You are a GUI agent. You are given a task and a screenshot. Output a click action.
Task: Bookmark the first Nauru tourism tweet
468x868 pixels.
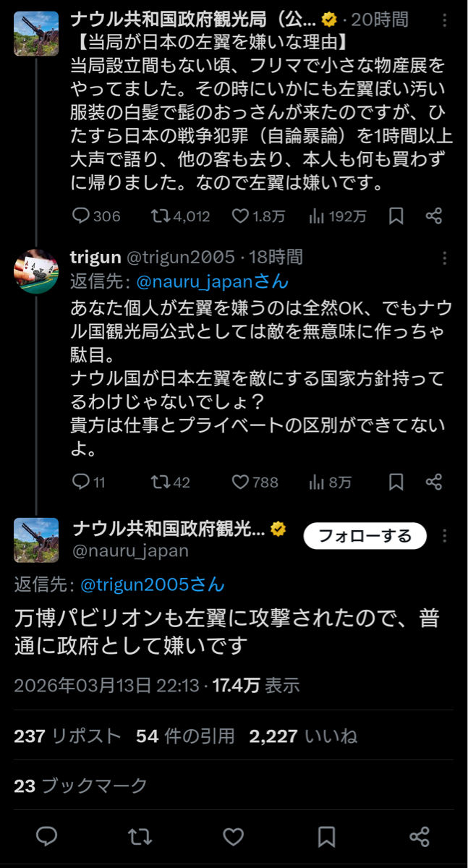[396, 216]
